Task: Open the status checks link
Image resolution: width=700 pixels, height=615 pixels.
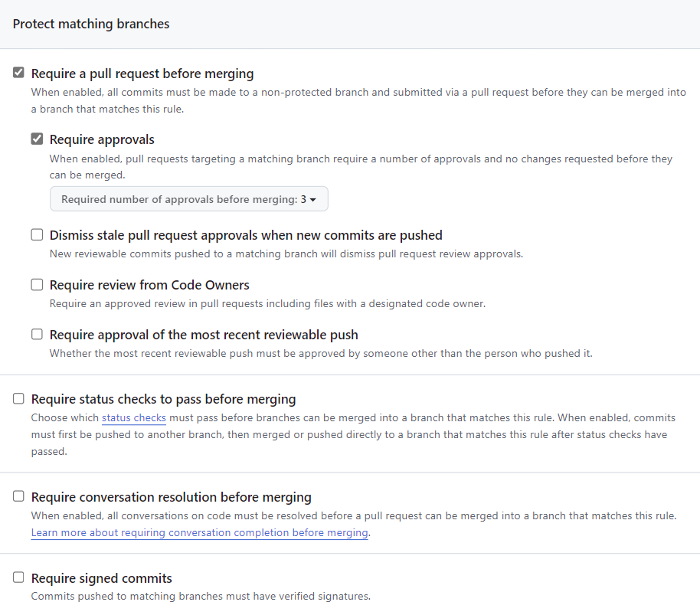Action: tap(134, 418)
